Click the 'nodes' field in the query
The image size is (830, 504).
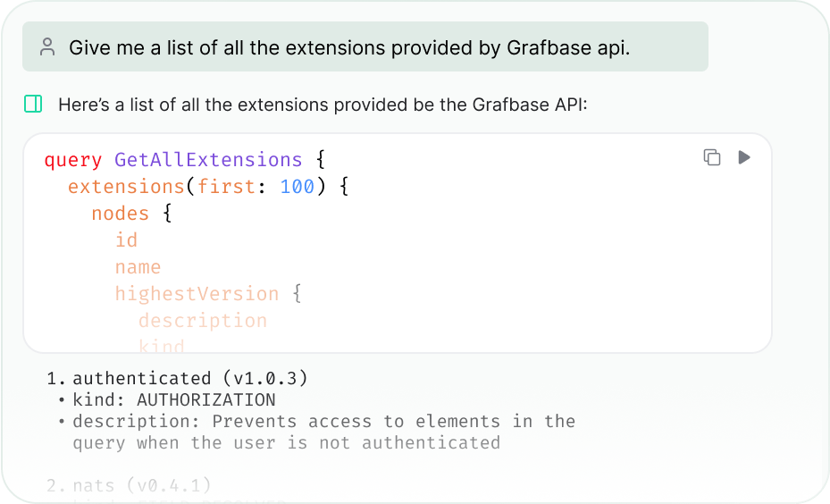click(120, 214)
